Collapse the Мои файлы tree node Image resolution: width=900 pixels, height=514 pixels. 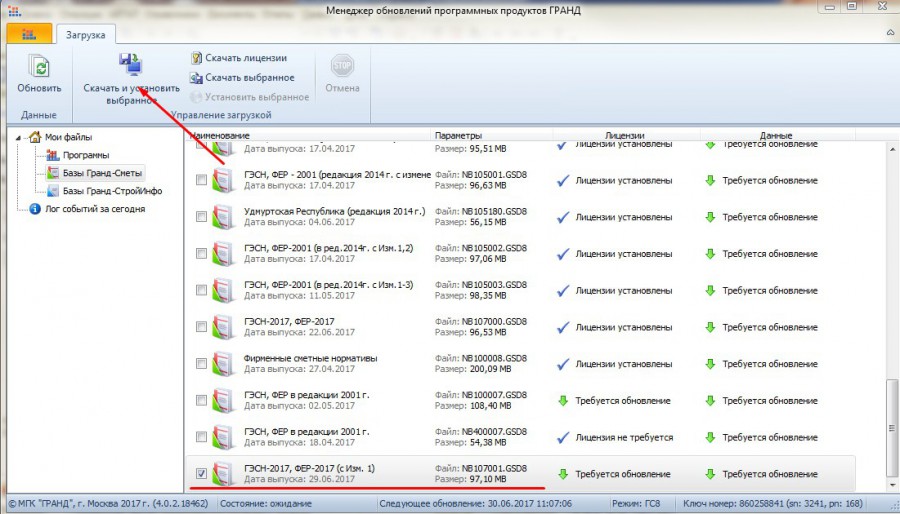pos(18,138)
